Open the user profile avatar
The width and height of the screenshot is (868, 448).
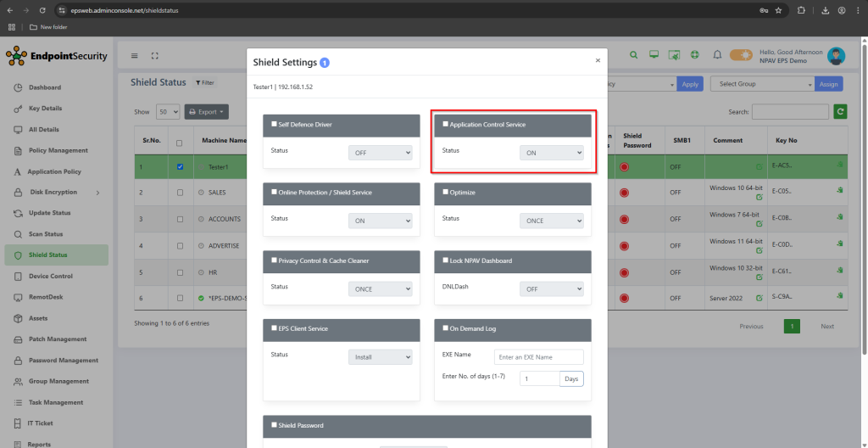pos(836,56)
